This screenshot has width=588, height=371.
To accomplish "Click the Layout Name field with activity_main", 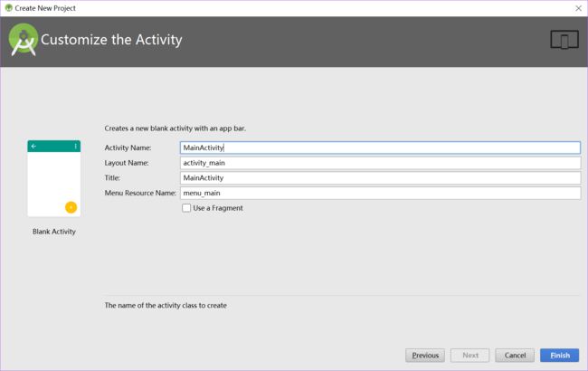I will coord(380,163).
